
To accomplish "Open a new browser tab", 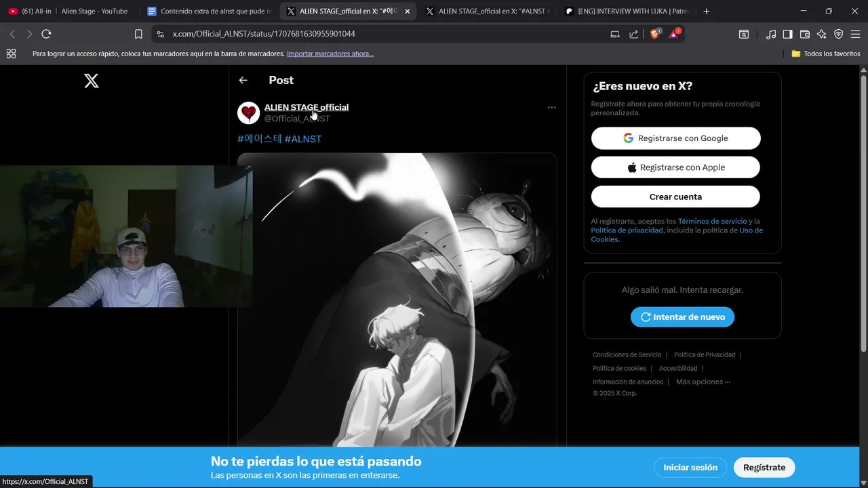I will tap(707, 12).
